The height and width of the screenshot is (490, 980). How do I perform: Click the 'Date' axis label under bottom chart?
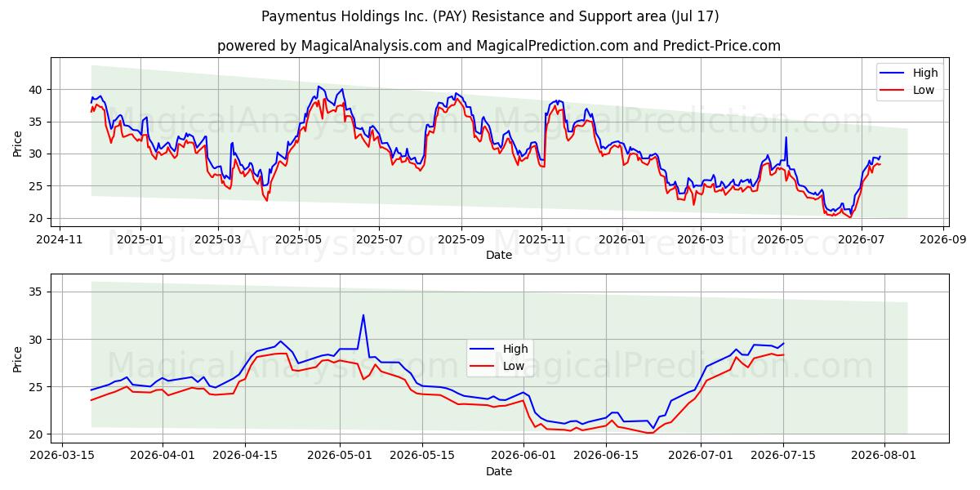click(x=499, y=471)
